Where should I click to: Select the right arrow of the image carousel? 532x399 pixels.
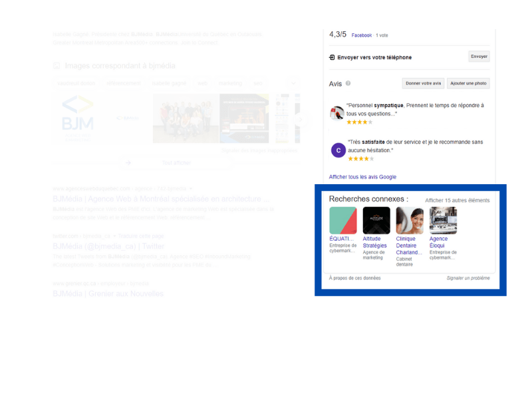(x=301, y=120)
